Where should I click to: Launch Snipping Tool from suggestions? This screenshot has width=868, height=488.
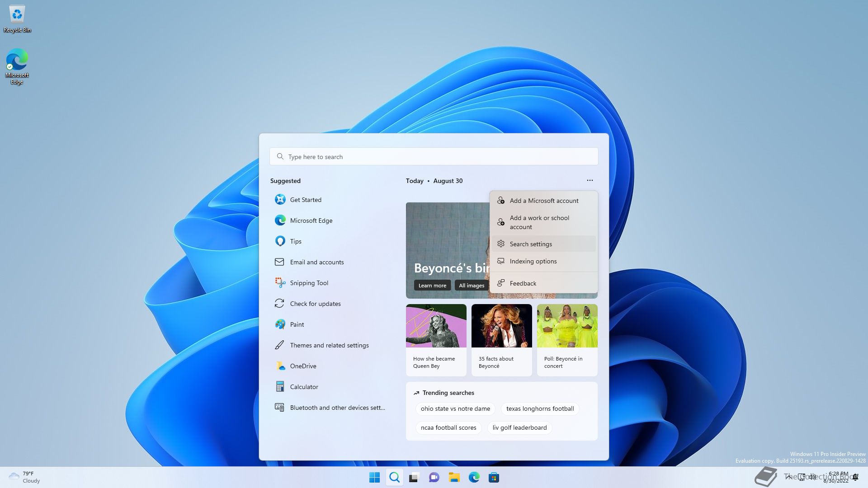tap(332, 283)
